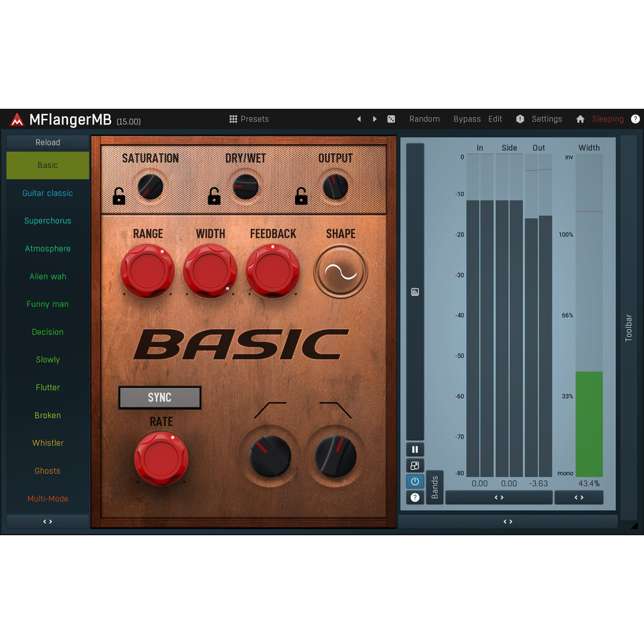Click the red Range knob
The image size is (644, 644).
pos(147,271)
